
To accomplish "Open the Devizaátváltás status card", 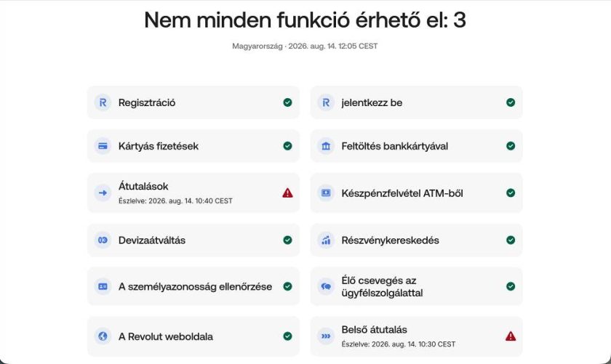I will pyautogui.click(x=193, y=240).
